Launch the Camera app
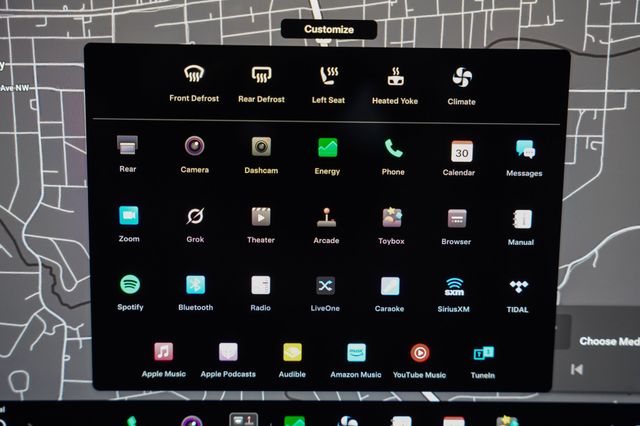The image size is (640, 426). point(194,146)
